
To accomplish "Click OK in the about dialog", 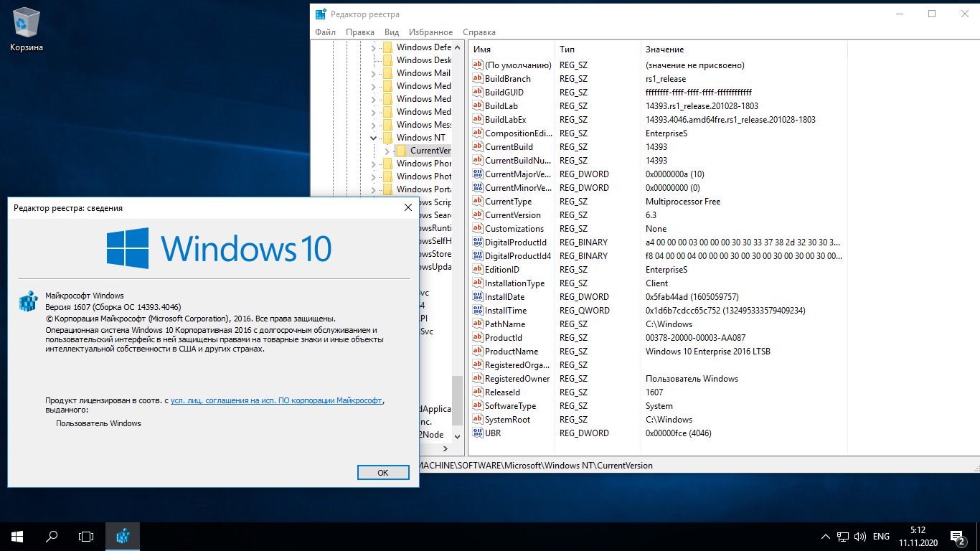I will [383, 473].
